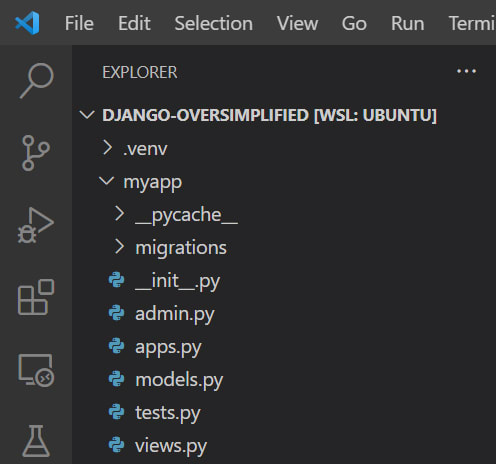The height and width of the screenshot is (464, 496).
Task: Click the EXPLORER panel title
Action: [140, 72]
